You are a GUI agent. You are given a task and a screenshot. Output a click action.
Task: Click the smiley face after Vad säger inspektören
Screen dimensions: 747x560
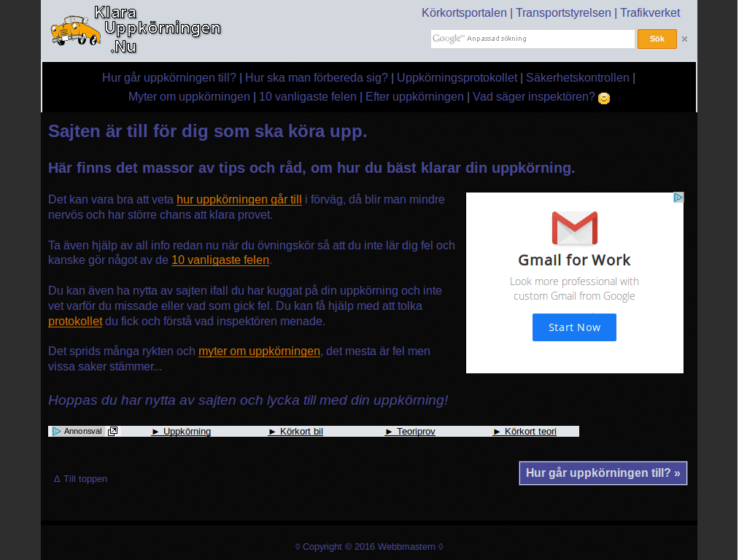pyautogui.click(x=603, y=98)
